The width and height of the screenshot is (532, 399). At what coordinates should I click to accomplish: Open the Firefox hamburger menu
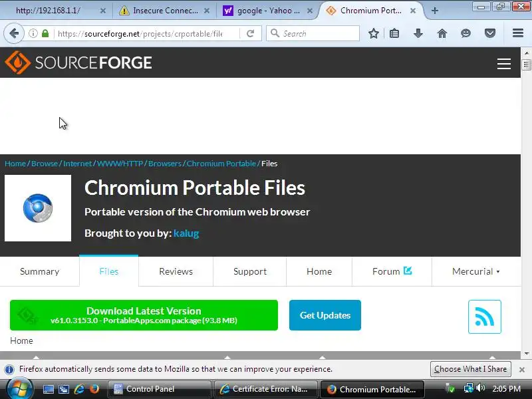tap(518, 33)
